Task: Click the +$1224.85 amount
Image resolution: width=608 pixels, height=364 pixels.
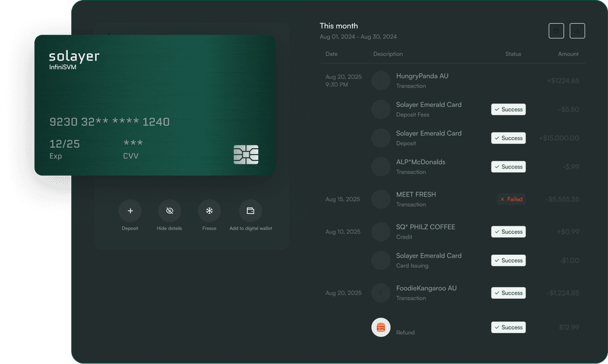Action: click(563, 81)
